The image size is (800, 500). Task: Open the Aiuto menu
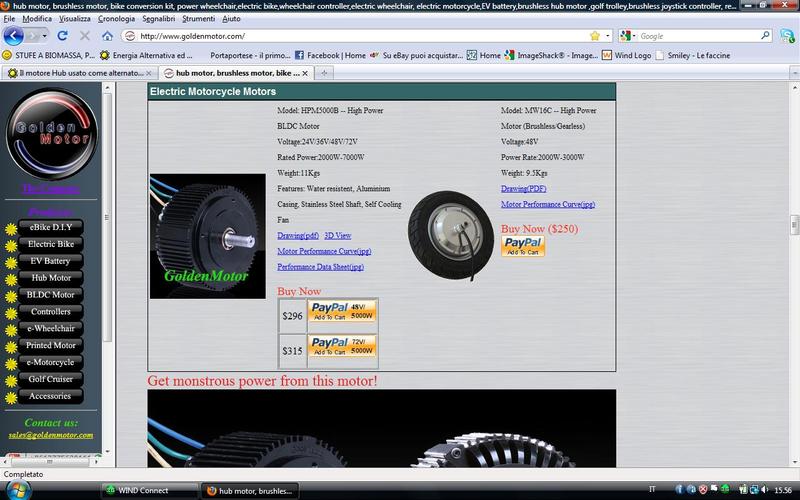point(231,18)
